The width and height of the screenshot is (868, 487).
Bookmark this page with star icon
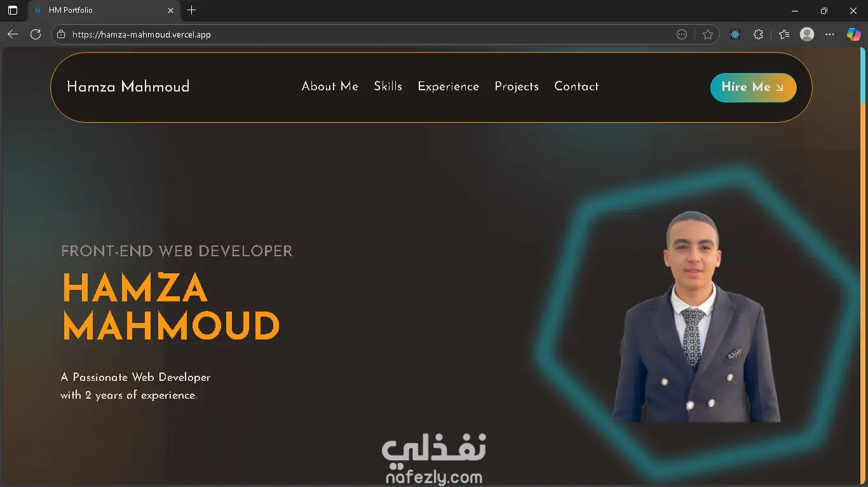click(x=708, y=34)
